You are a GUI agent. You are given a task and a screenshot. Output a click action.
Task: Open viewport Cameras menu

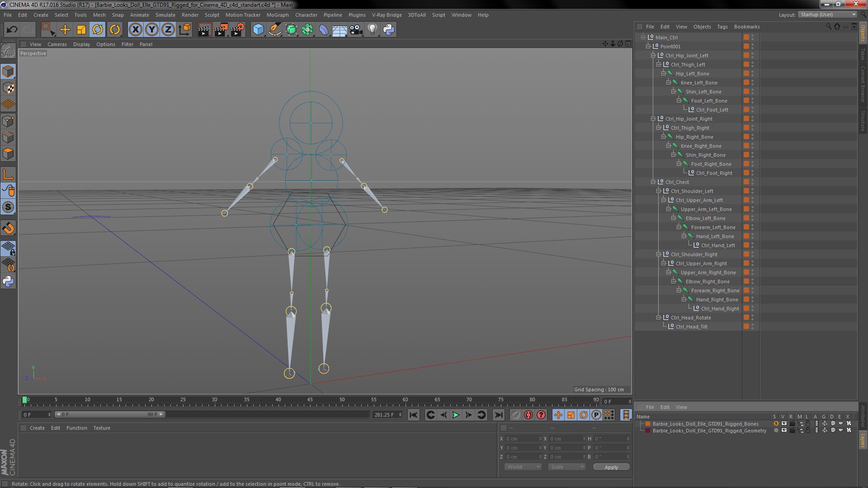pos(57,44)
